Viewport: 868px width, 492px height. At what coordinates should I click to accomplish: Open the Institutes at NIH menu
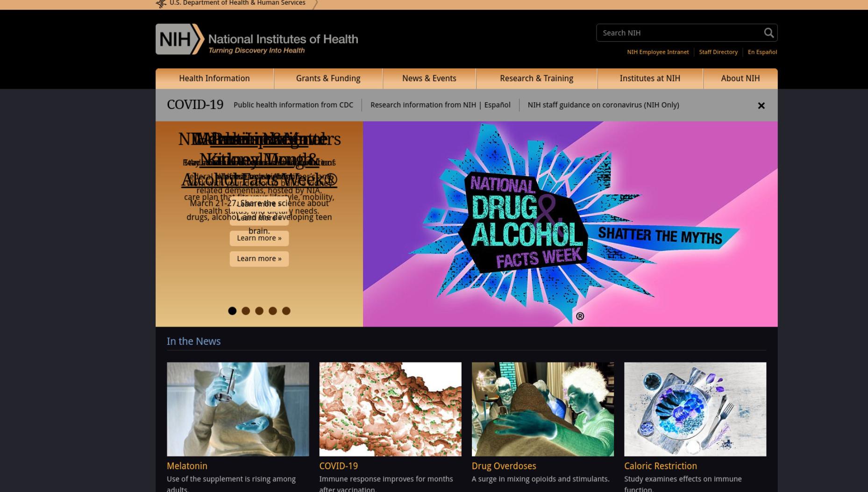pyautogui.click(x=650, y=78)
